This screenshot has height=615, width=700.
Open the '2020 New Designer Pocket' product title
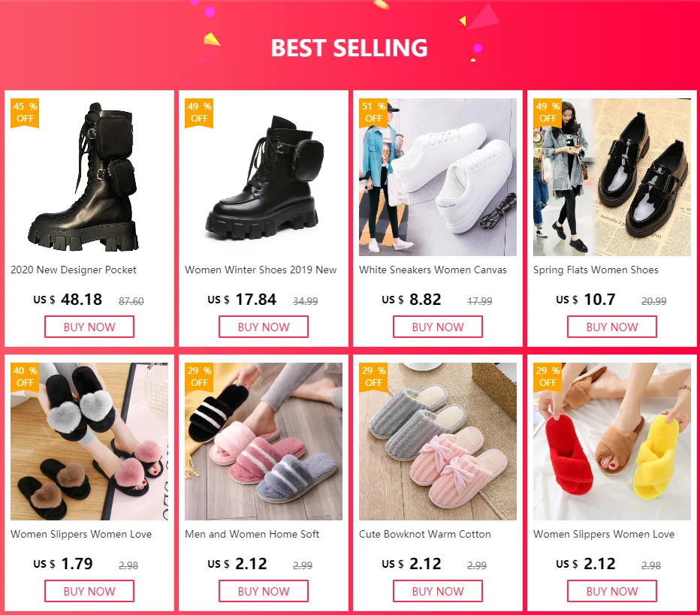[x=74, y=270]
